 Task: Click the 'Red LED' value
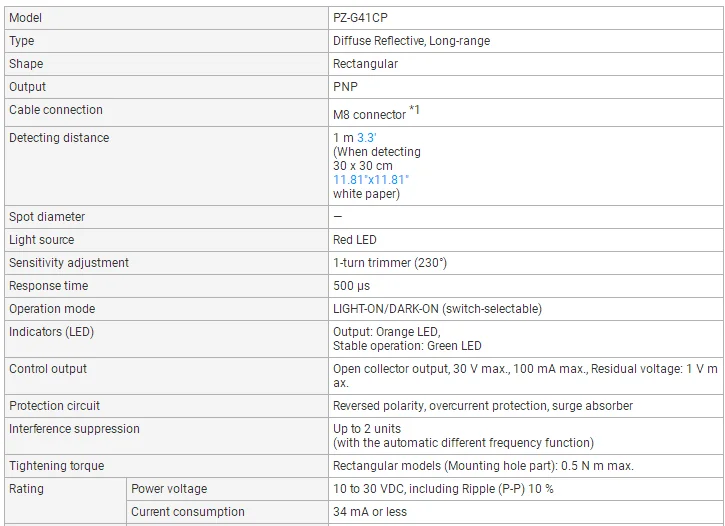tap(355, 240)
